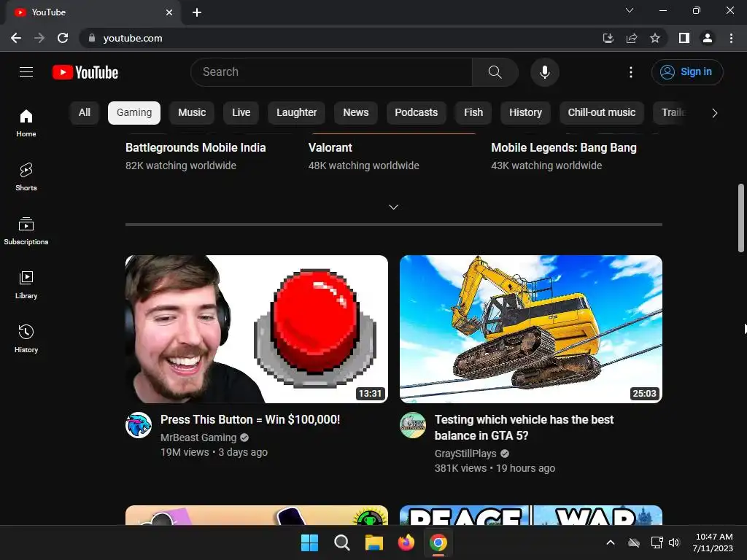Viewport: 747px width, 560px height.
Task: Select the History category chip
Action: [x=525, y=113]
